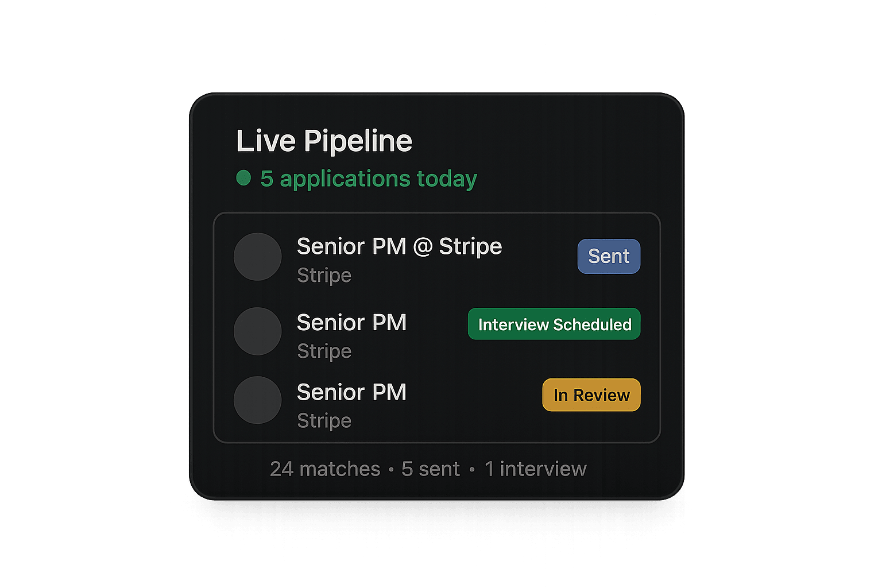Screen dimensions: 882x588
Task: Toggle the Interview Scheduled status
Action: pyautogui.click(x=554, y=324)
